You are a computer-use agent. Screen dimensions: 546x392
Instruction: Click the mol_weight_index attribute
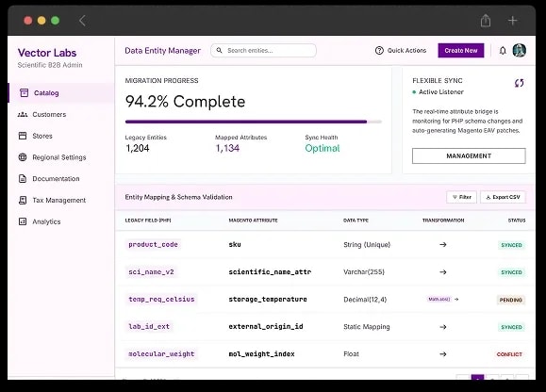pos(261,354)
